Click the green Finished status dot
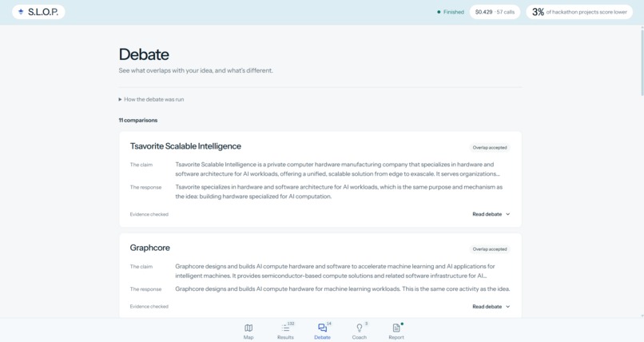 coord(439,12)
